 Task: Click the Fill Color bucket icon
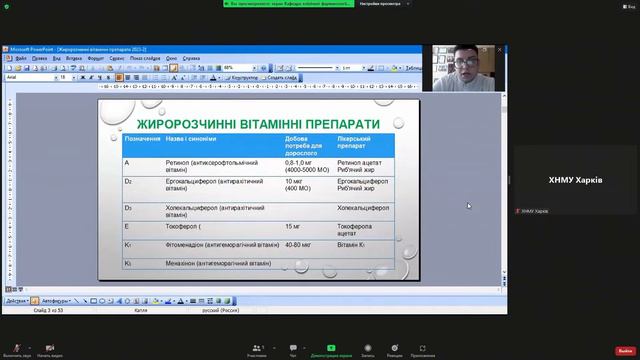(155, 301)
